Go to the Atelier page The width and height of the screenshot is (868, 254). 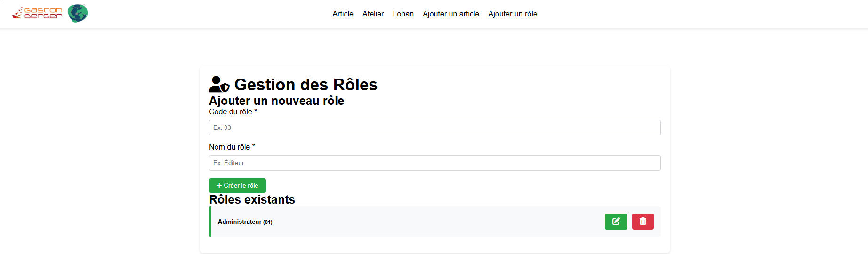(373, 14)
